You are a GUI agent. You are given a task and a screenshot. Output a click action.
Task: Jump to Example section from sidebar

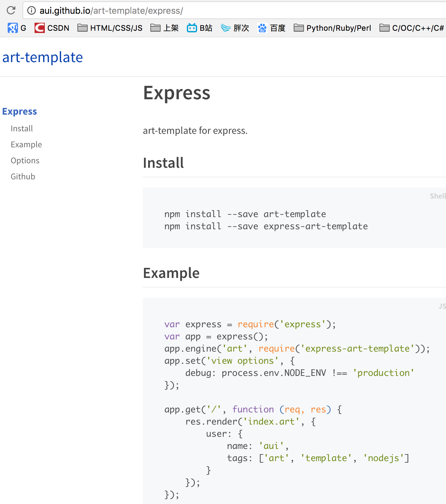26,144
